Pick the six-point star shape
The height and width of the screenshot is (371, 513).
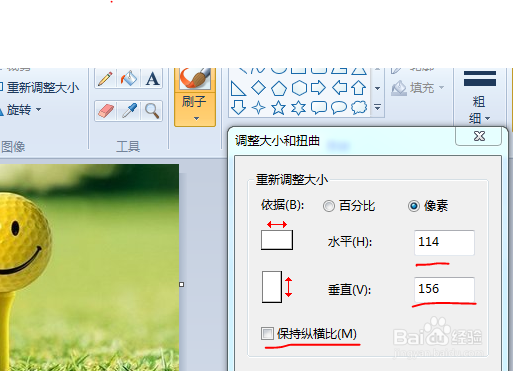(x=298, y=108)
